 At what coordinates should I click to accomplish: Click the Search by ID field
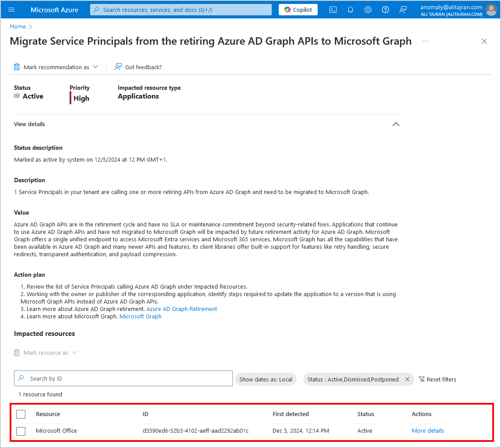(123, 379)
